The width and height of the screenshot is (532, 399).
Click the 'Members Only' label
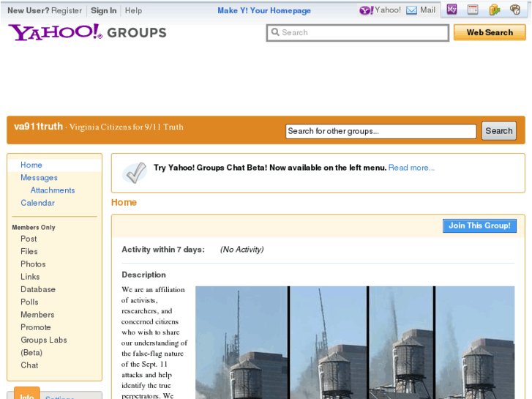click(x=34, y=227)
